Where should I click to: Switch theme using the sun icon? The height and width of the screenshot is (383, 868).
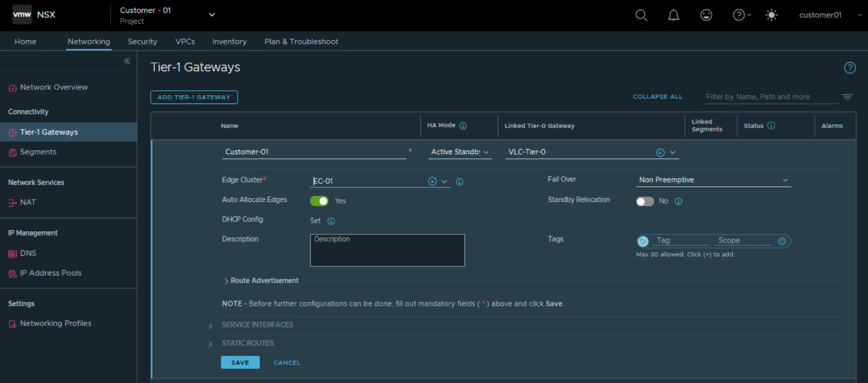771,15
